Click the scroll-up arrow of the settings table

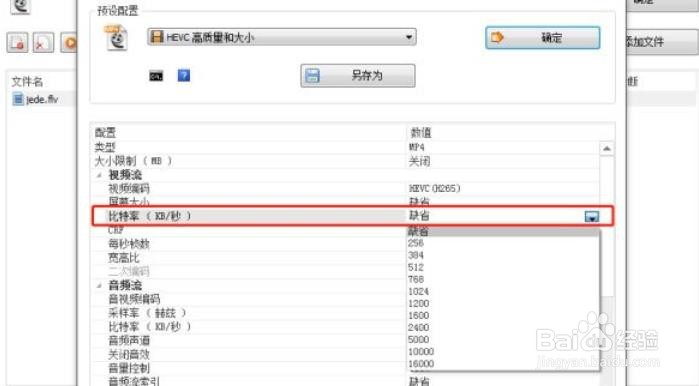click(x=606, y=148)
